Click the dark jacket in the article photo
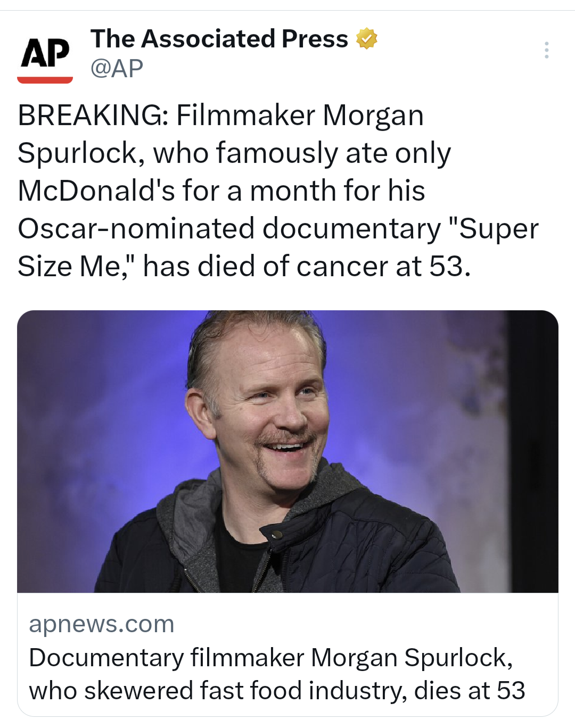 coord(373,548)
